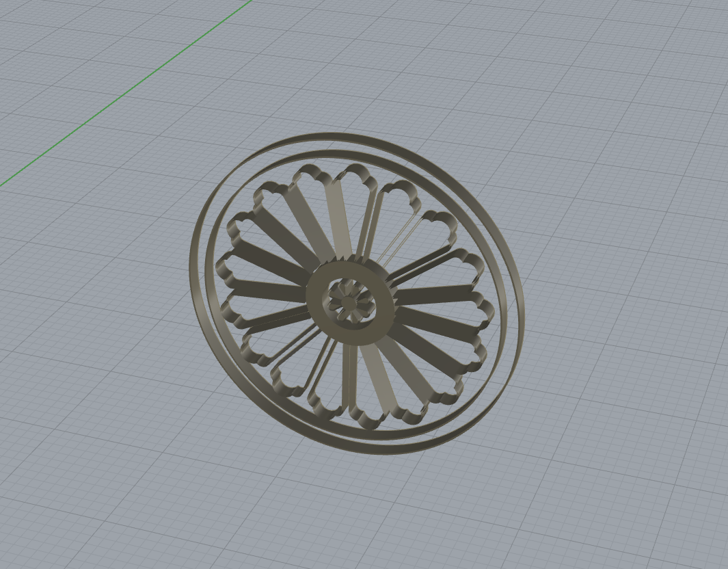
Task: Select the outermost ring of the wheel model
Action: tap(193, 274)
